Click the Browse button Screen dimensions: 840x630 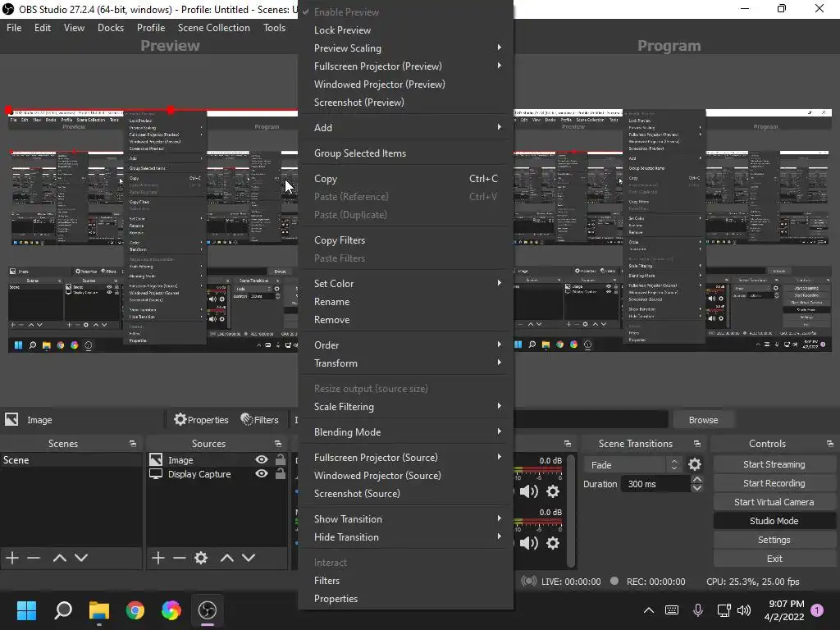(703, 420)
